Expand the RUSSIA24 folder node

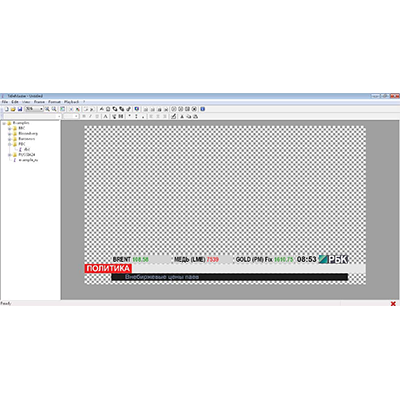click(10, 155)
